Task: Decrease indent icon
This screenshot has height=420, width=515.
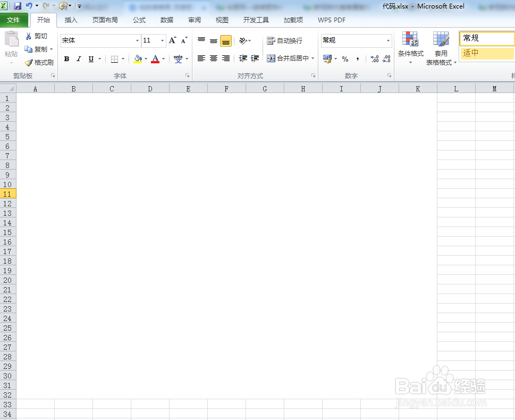Action: click(x=243, y=58)
